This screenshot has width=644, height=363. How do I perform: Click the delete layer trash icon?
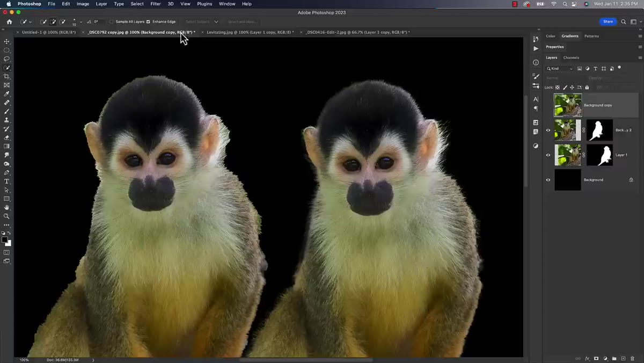click(633, 358)
